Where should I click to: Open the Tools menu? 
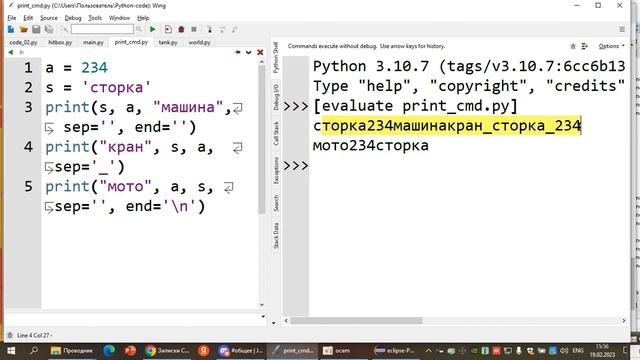click(x=95, y=18)
